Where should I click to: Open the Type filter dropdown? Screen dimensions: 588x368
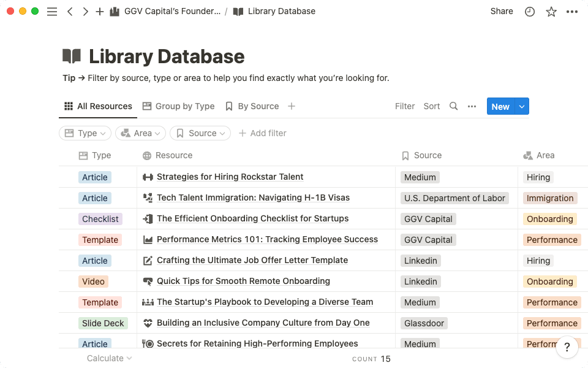(x=85, y=133)
